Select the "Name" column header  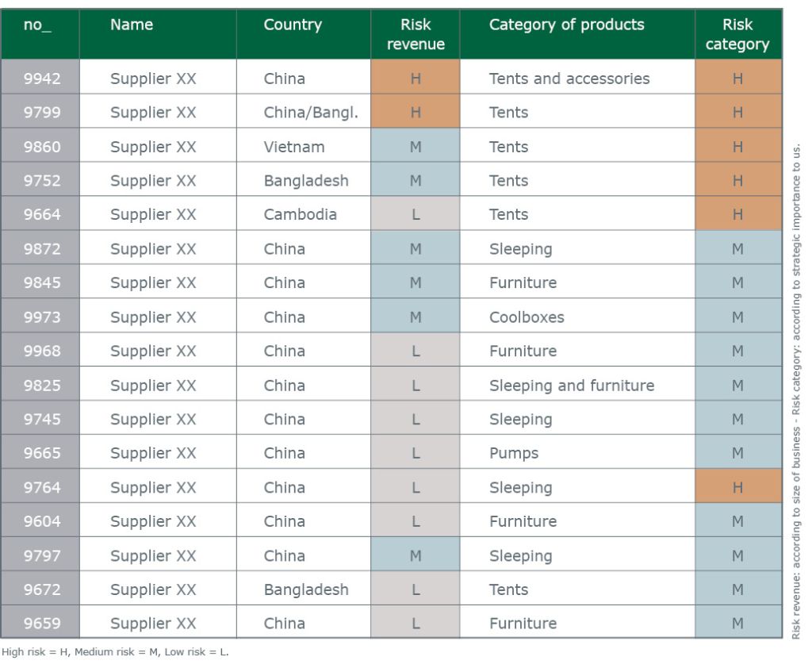point(132,25)
